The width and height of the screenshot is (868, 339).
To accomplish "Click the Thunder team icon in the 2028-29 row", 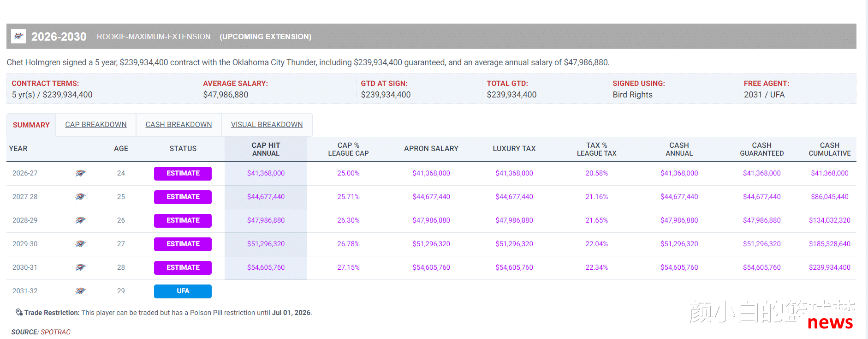I will pos(81,220).
